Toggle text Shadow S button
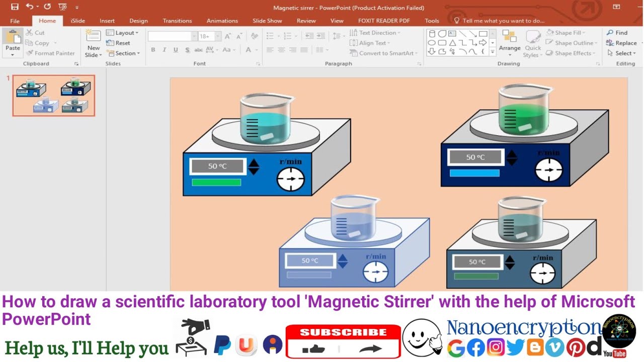 point(187,50)
